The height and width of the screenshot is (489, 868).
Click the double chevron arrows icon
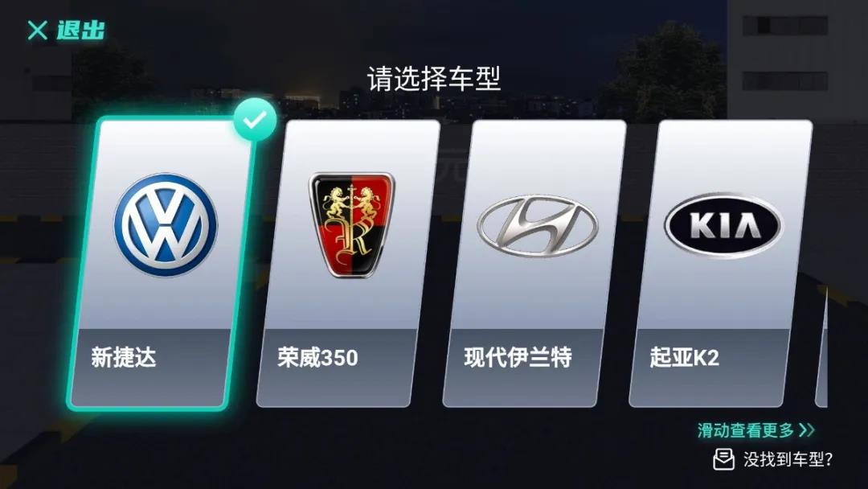click(x=808, y=429)
